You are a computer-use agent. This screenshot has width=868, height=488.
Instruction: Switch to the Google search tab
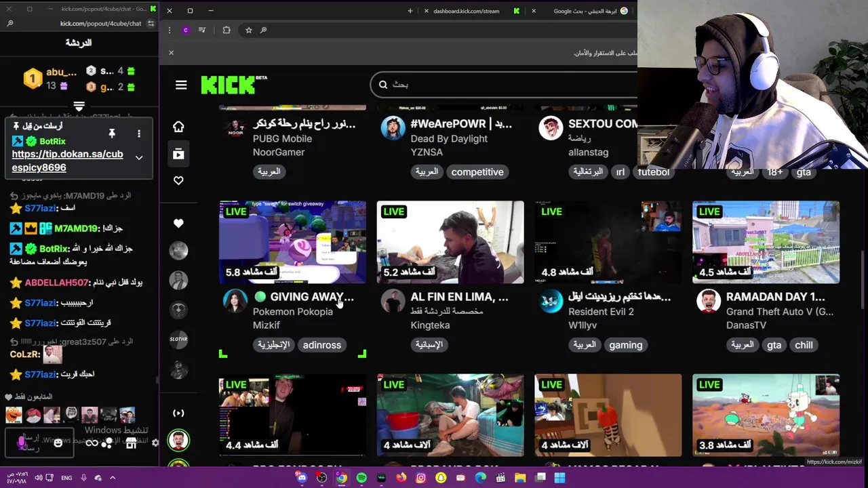[587, 11]
